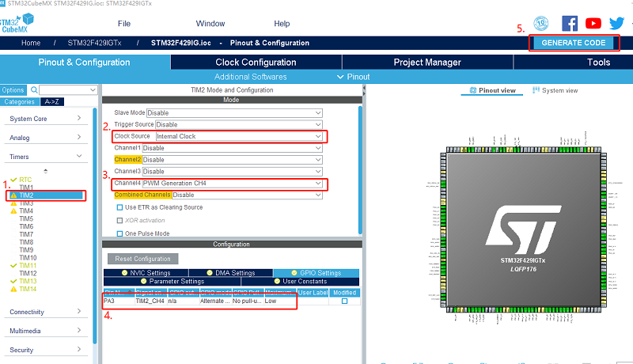Click the GENERATE CODE button
Viewport: 633px width, 364px height.
[x=573, y=42]
